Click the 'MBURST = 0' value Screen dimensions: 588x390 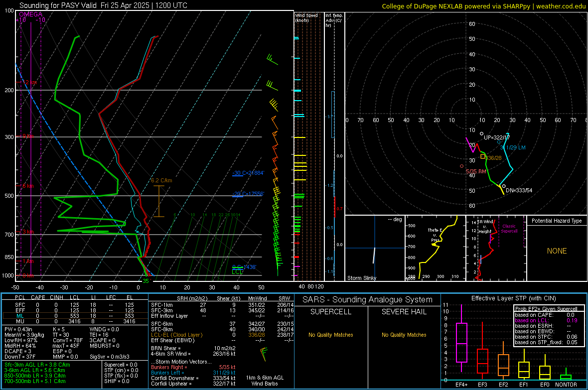pyautogui.click(x=105, y=346)
